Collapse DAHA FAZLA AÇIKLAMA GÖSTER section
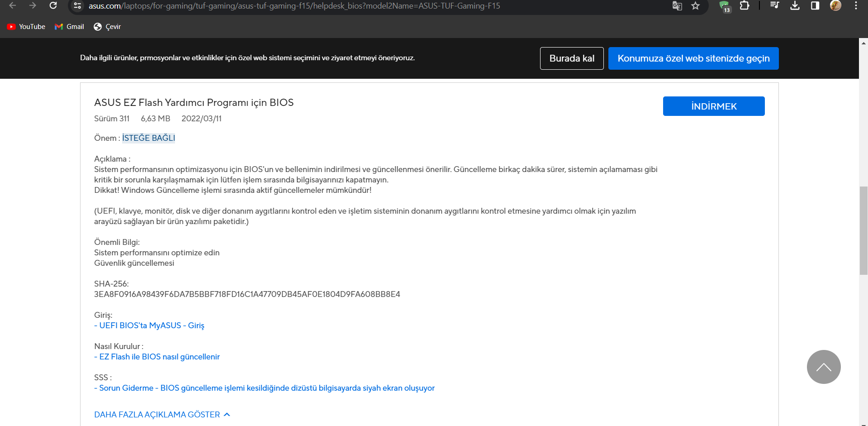This screenshot has height=426, width=868. coord(162,415)
